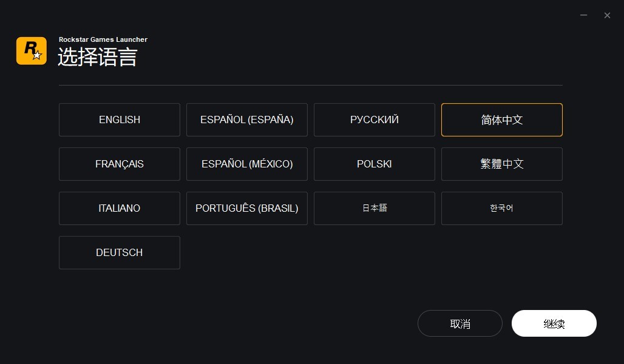Choose FRANÇAIS as the language
This screenshot has width=624, height=364.
119,164
